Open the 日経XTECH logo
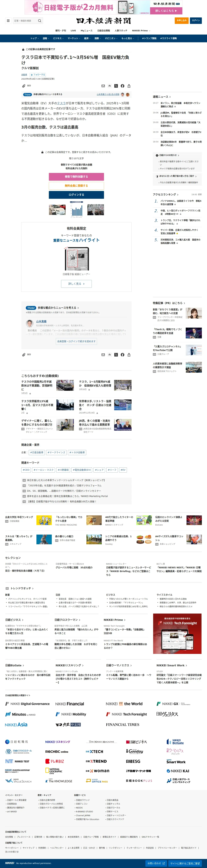Screen dimensions: 207x868 95,751
